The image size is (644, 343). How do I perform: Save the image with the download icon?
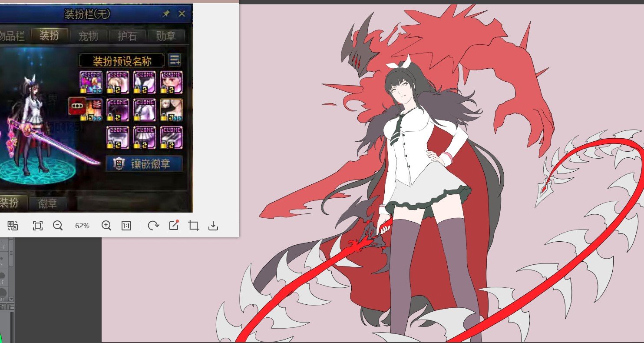[213, 226]
